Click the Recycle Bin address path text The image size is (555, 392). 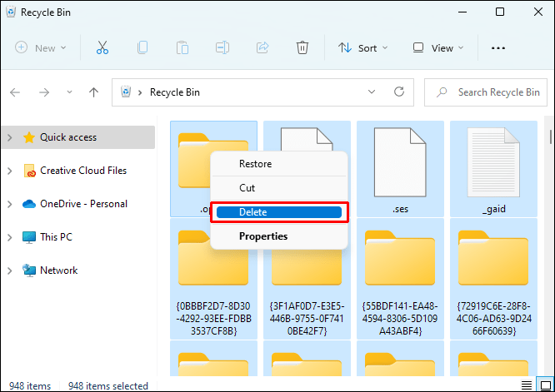point(175,92)
